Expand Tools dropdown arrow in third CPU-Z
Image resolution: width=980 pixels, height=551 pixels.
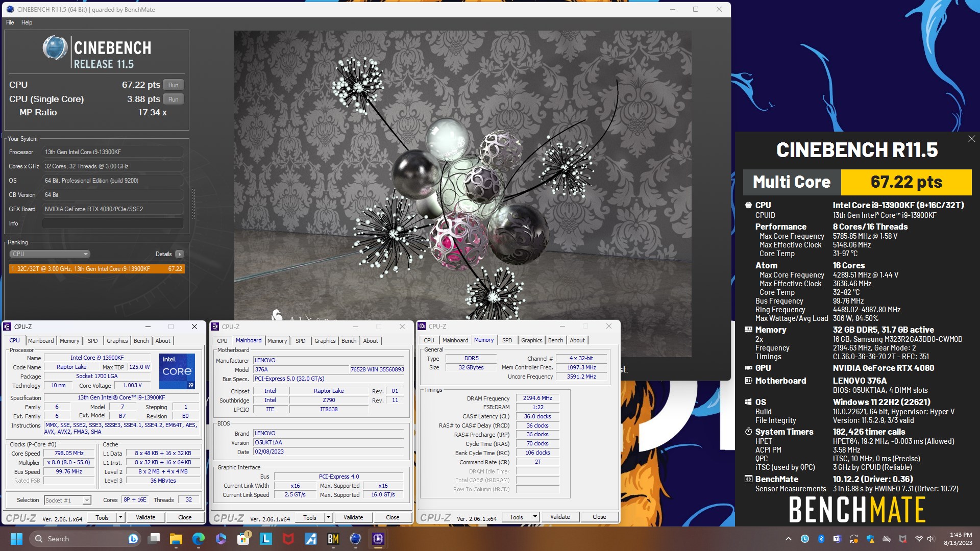[535, 517]
